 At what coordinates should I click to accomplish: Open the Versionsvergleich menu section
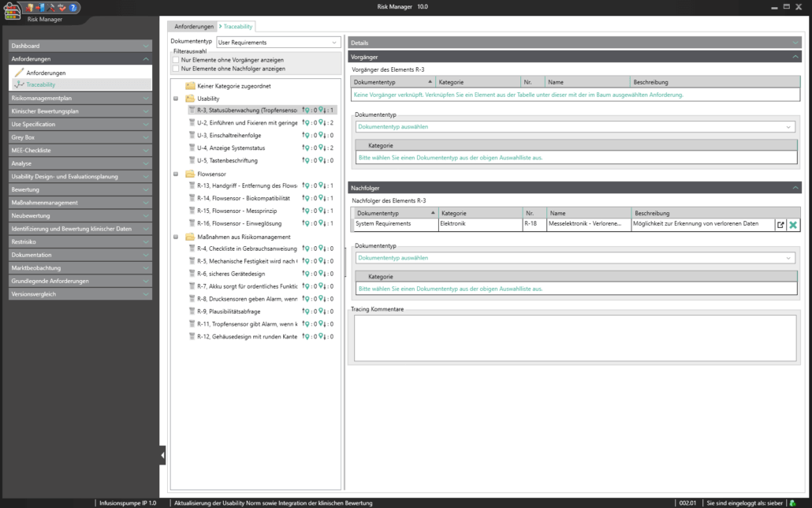coord(80,294)
